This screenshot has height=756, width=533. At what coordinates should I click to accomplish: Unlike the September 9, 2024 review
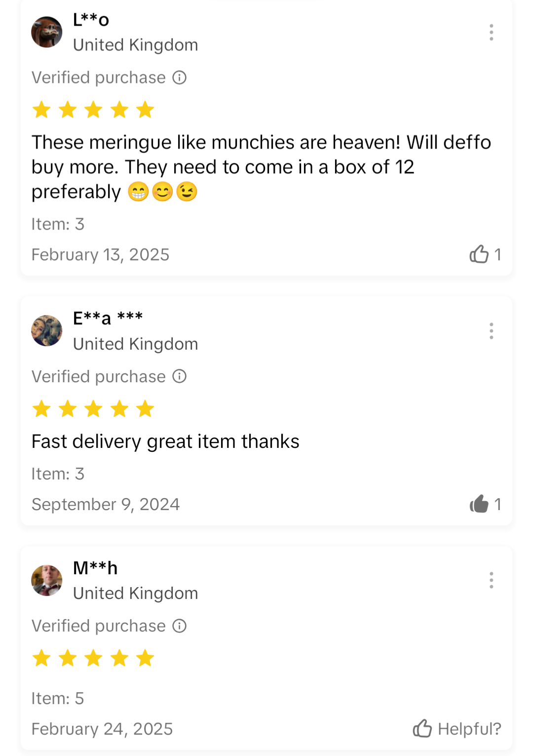[479, 504]
